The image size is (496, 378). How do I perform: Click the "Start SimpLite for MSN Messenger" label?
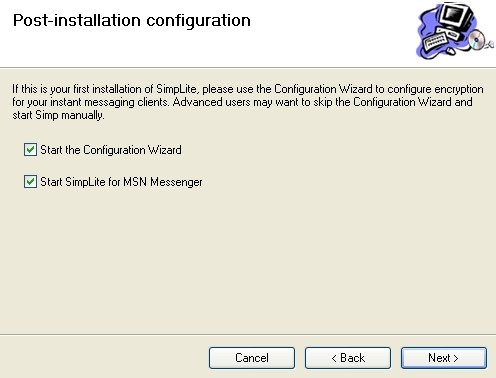pyautogui.click(x=121, y=182)
